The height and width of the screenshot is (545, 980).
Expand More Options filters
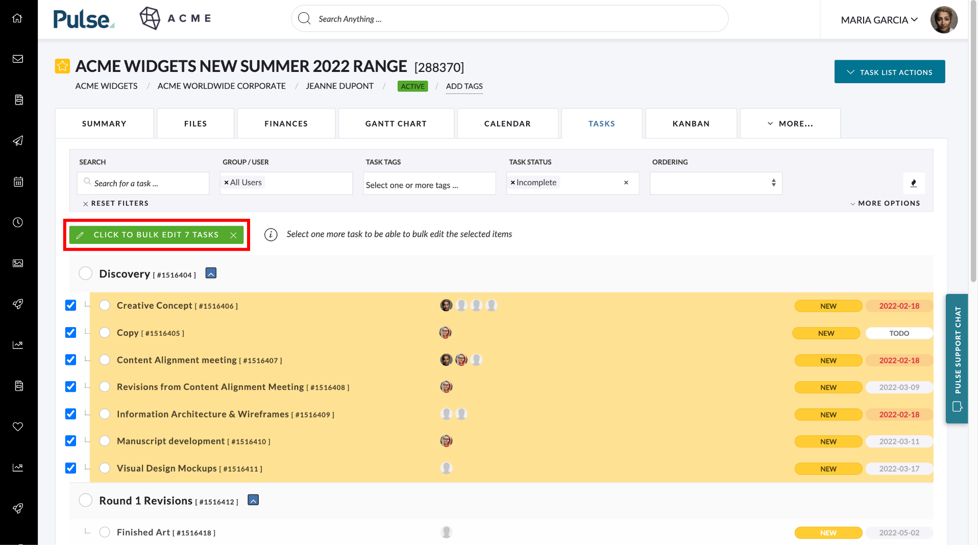[x=885, y=203]
